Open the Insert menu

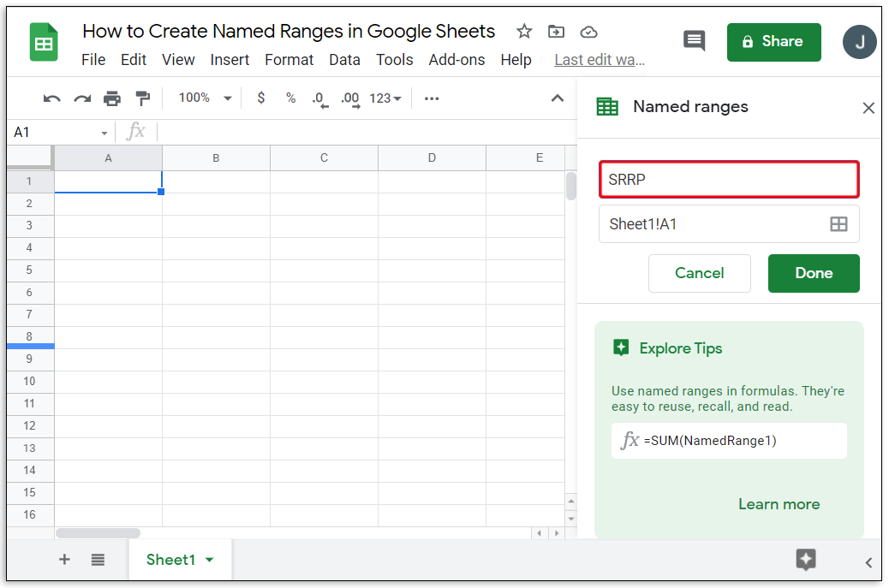click(230, 60)
